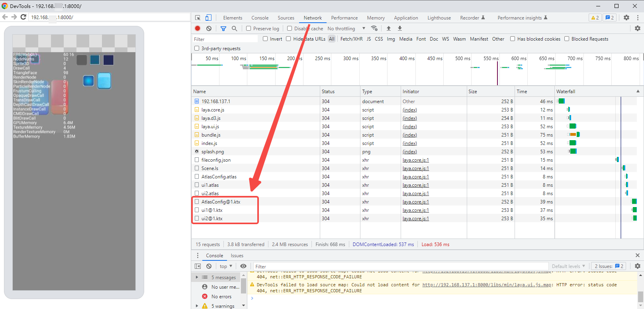The height and width of the screenshot is (309, 644).
Task: Switch to the Sources tab
Action: (x=286, y=18)
